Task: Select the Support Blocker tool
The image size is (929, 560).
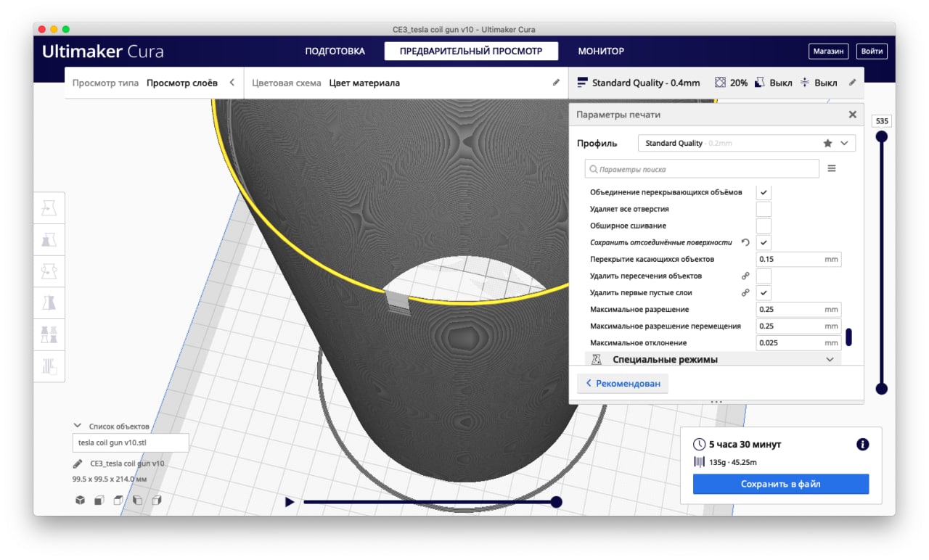Action: coord(49,366)
